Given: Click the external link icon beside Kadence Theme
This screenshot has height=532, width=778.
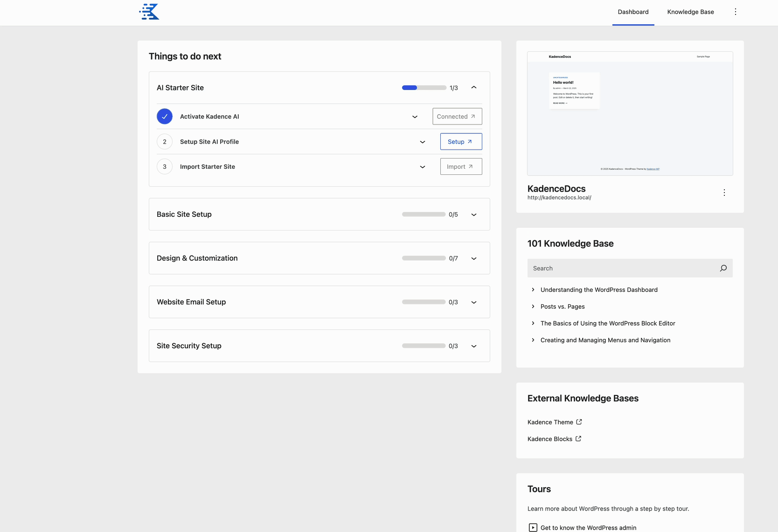Looking at the screenshot, I should [x=579, y=422].
